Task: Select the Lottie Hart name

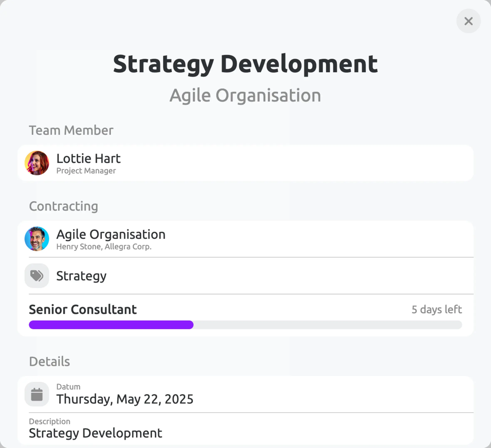Action: point(88,158)
